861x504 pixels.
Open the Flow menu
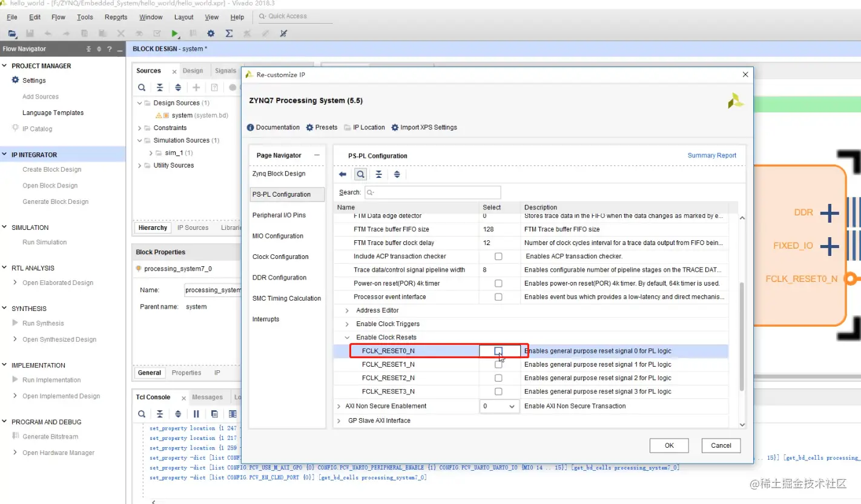point(58,17)
